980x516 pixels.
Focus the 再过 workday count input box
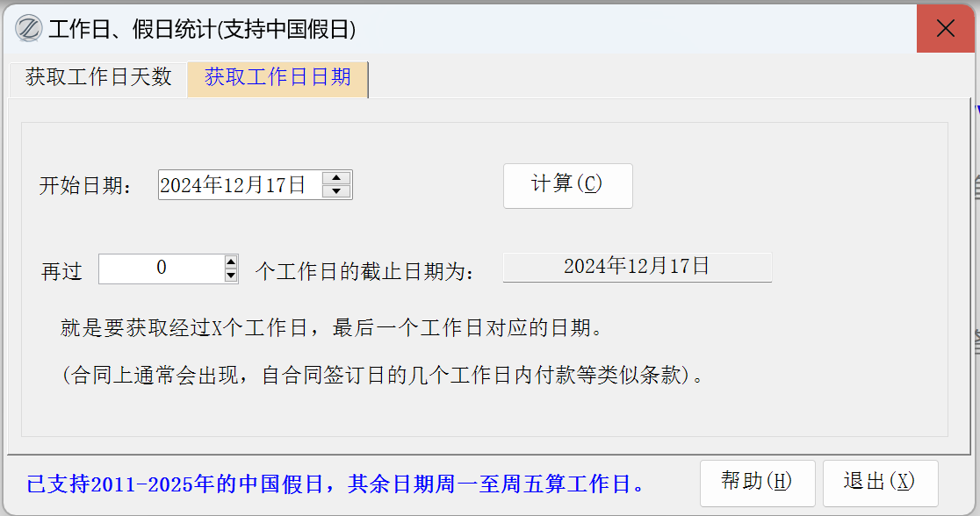click(162, 269)
